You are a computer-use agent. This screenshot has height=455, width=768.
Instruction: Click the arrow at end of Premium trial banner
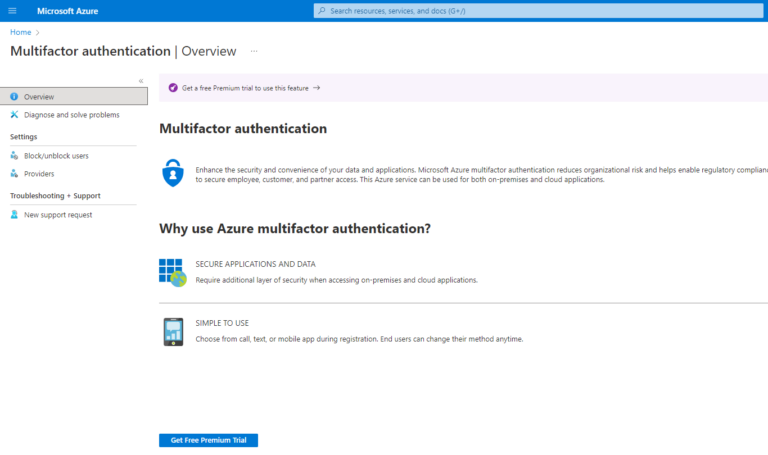coord(317,88)
